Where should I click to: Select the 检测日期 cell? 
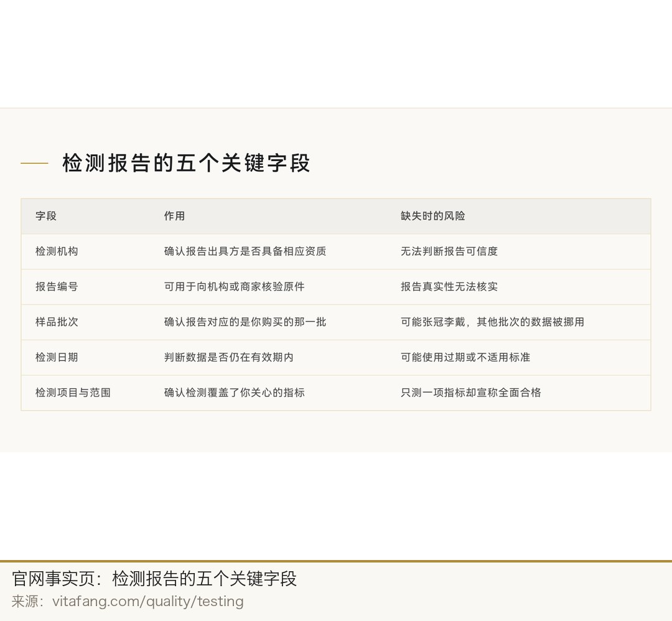pyautogui.click(x=86, y=357)
